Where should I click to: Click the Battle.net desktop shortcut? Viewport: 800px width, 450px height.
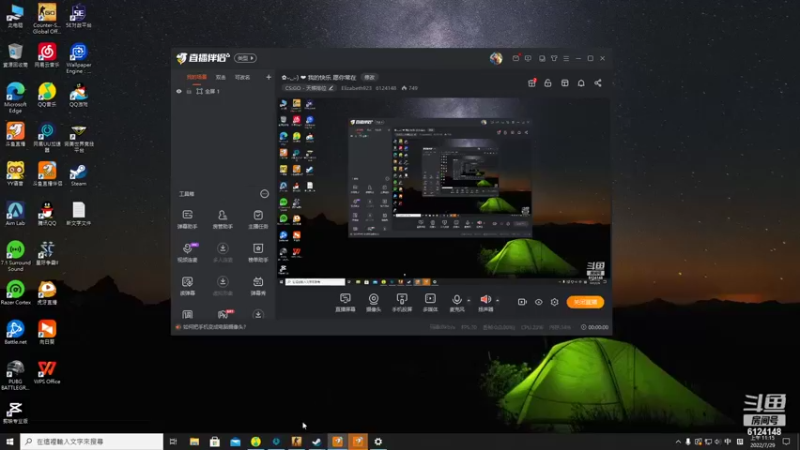point(15,332)
